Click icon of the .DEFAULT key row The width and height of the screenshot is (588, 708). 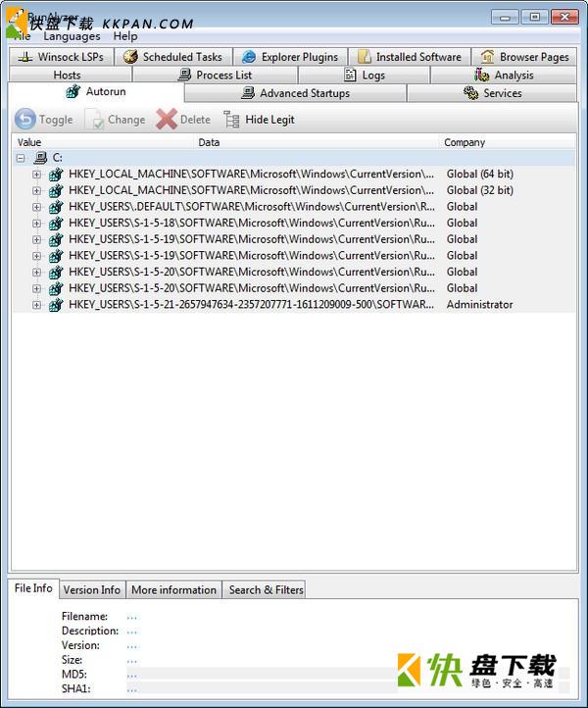(56, 207)
